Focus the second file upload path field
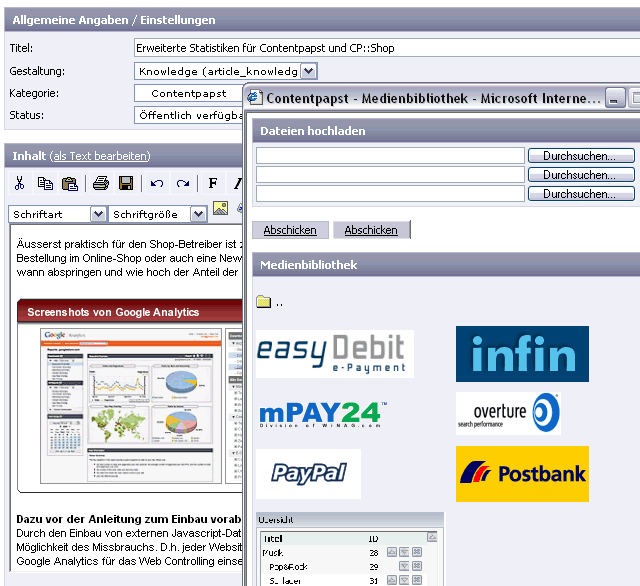This screenshot has height=586, width=640. [x=390, y=175]
